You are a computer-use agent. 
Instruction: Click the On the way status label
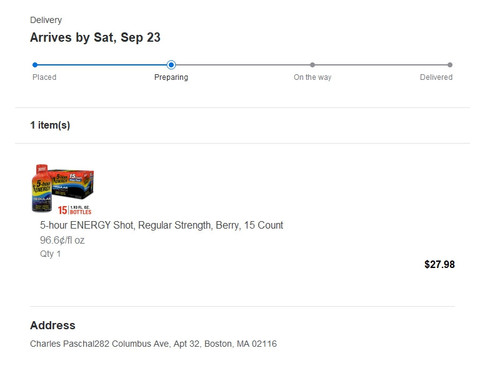tap(312, 77)
